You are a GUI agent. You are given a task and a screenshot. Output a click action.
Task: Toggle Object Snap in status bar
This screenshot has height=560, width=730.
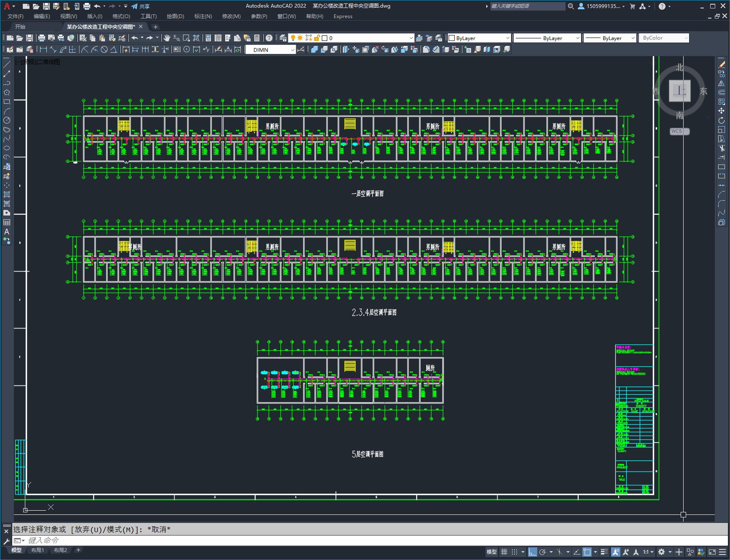click(587, 552)
